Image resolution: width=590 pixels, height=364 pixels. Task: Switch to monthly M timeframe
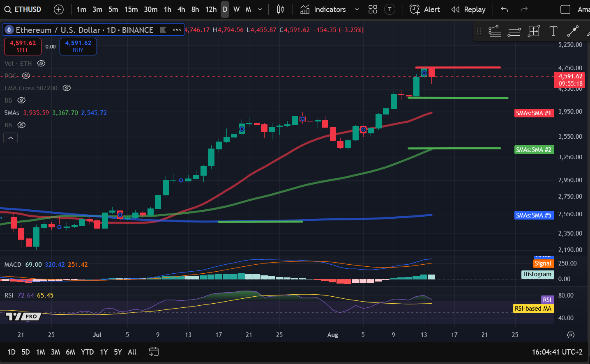click(x=248, y=9)
